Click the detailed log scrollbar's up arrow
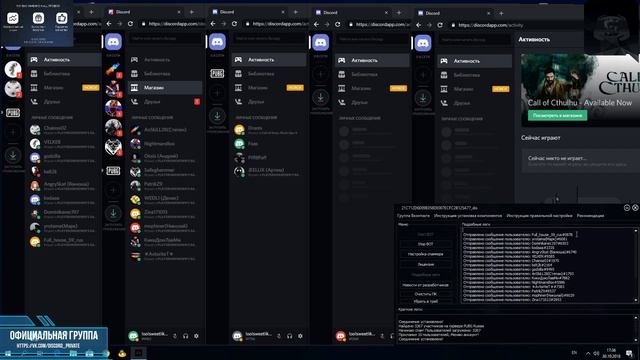This screenshot has height=360, width=640. [x=636, y=231]
